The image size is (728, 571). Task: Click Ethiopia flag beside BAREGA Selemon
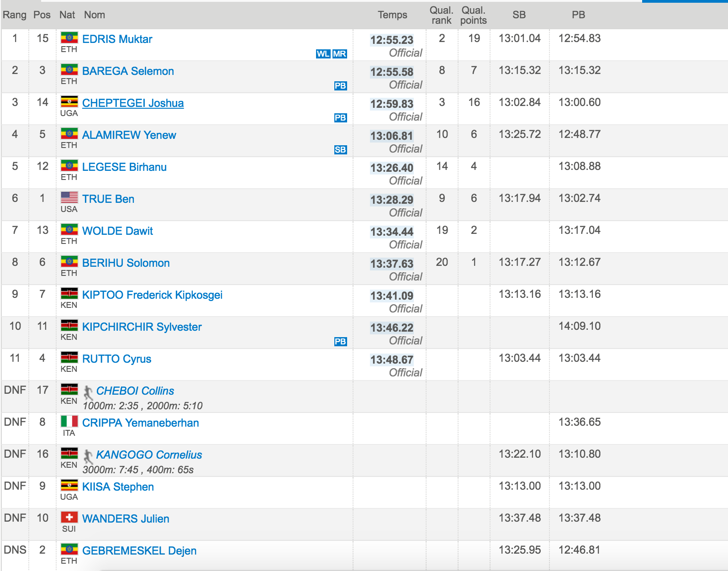click(x=69, y=69)
